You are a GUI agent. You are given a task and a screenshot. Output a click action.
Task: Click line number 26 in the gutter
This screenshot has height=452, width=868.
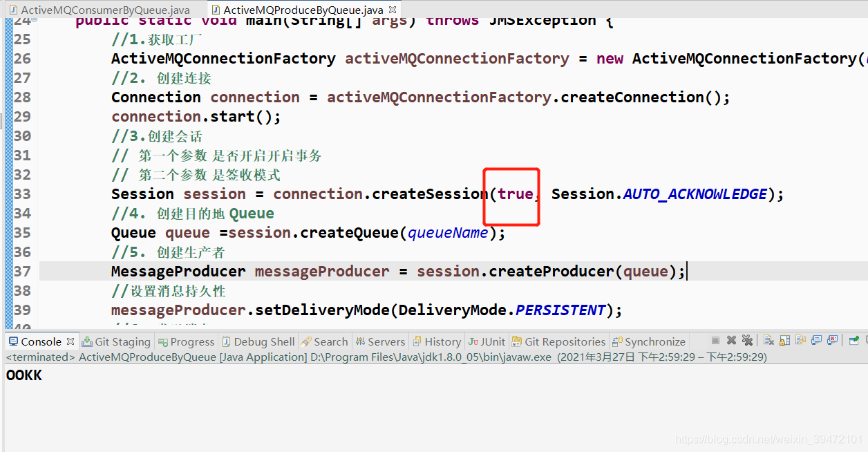(23, 59)
